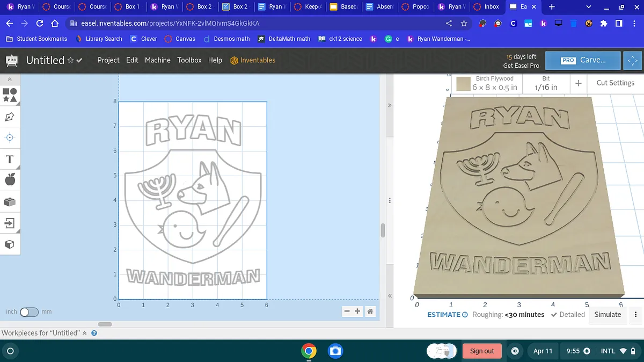
Task: Open the Apps brick icon
Action: click(10, 202)
